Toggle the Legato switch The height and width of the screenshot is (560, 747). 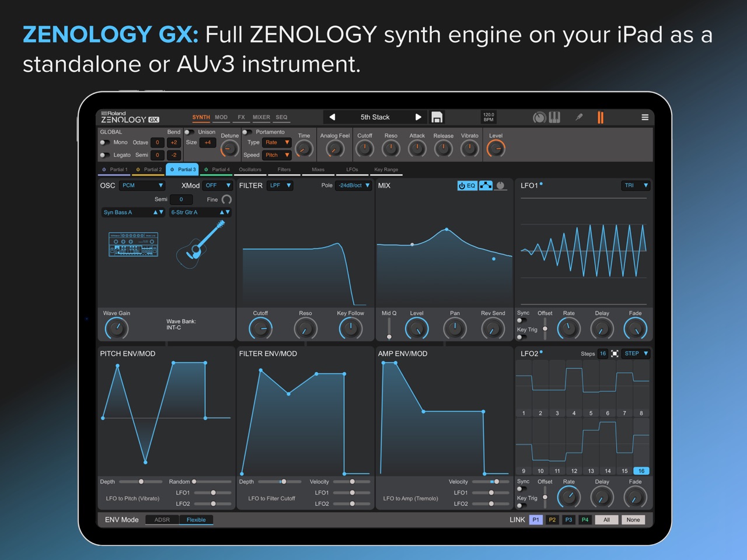point(104,155)
